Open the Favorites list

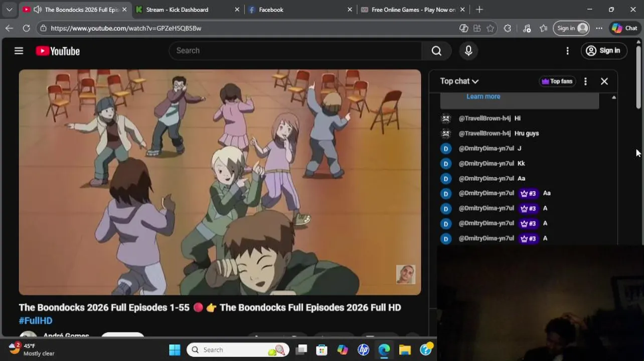click(543, 28)
